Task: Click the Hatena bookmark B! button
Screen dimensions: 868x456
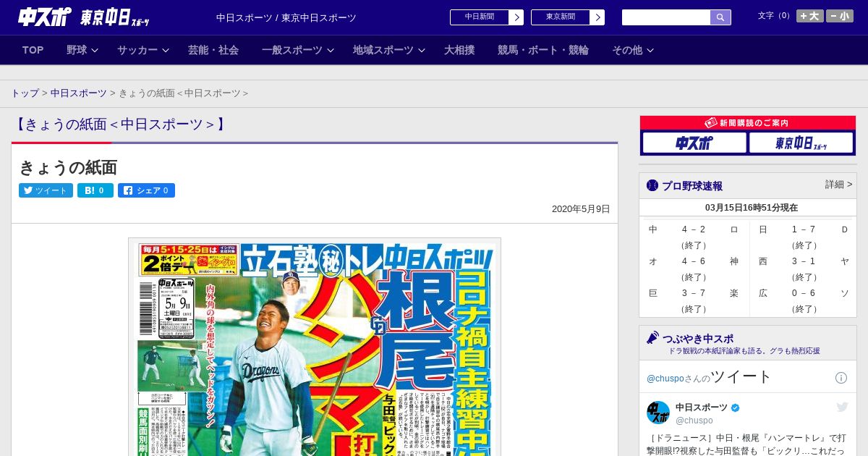Action: click(95, 190)
